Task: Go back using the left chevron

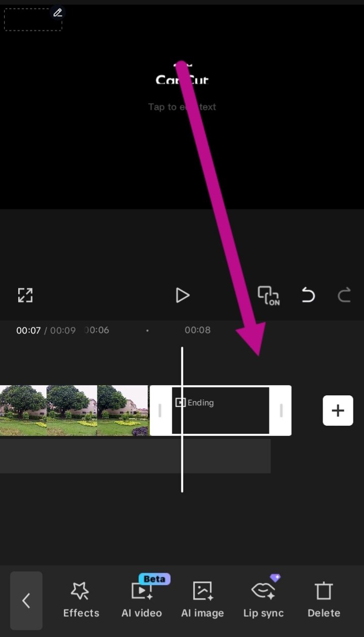Action: [x=26, y=601]
